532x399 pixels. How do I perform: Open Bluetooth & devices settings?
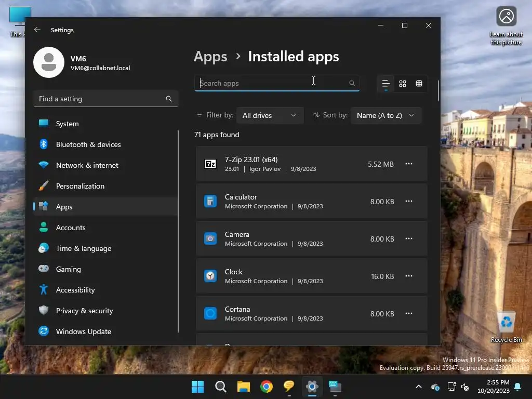point(105,144)
